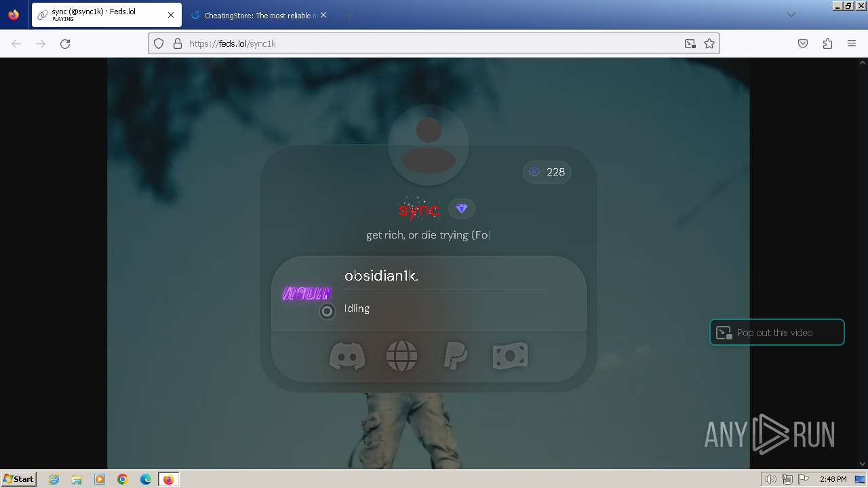Image resolution: width=868 pixels, height=488 pixels.
Task: Click the 2:48 PM system clock
Action: coord(833,479)
